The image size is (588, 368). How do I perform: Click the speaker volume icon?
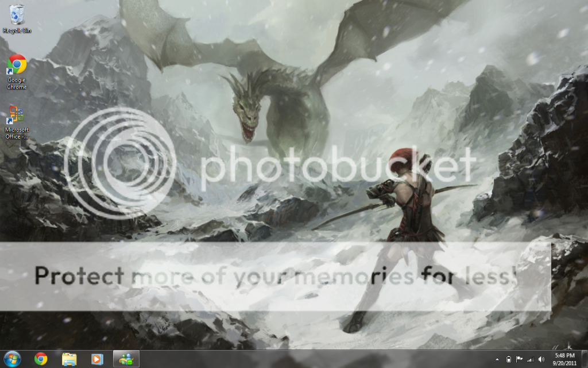[541, 359]
